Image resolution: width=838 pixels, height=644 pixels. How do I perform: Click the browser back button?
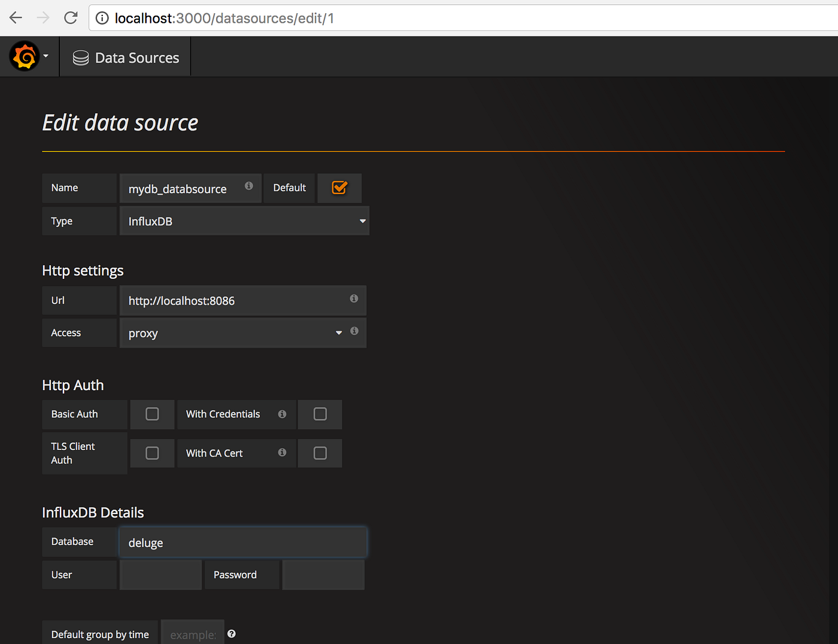[x=16, y=17]
